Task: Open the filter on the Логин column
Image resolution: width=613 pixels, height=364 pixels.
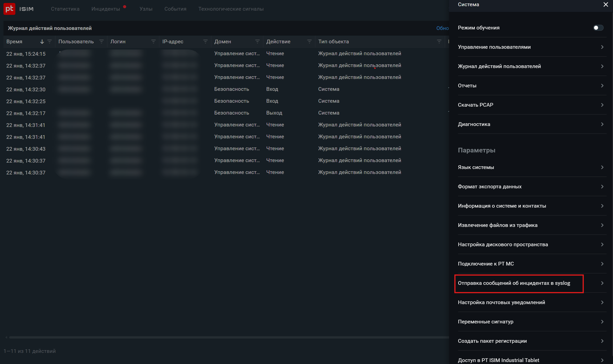Action: click(x=153, y=41)
